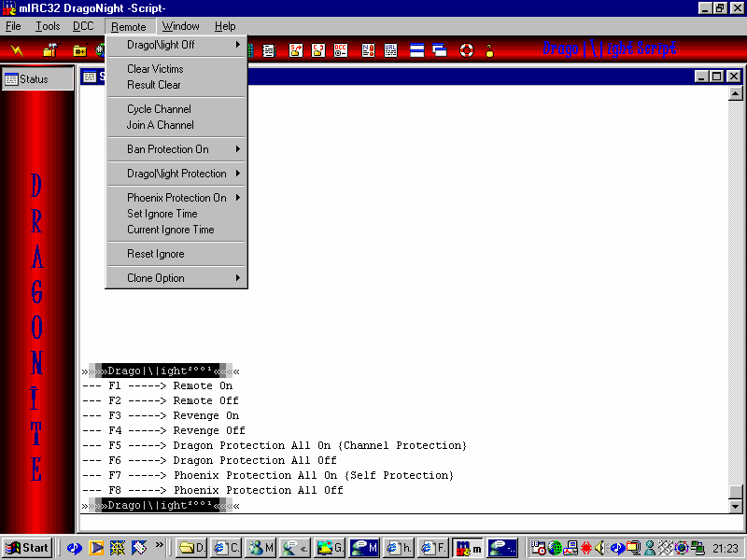Expand Phoenix Protection On submenu
747x560 pixels.
tap(176, 198)
